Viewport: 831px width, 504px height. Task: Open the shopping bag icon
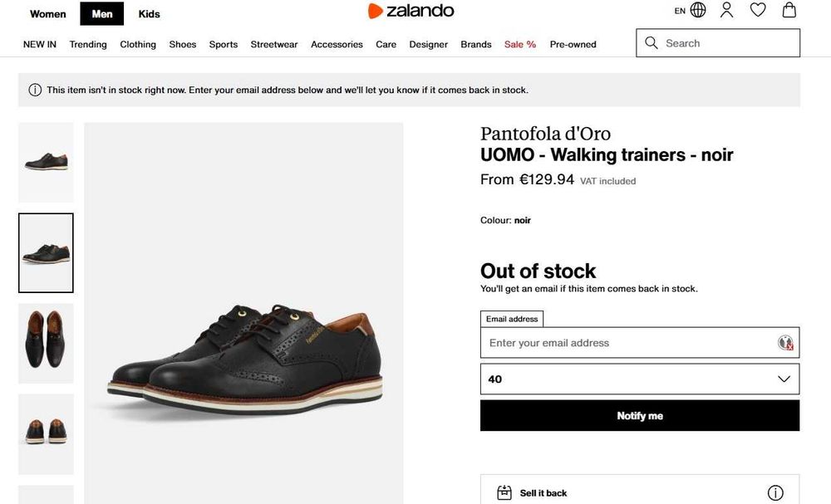coord(789,11)
